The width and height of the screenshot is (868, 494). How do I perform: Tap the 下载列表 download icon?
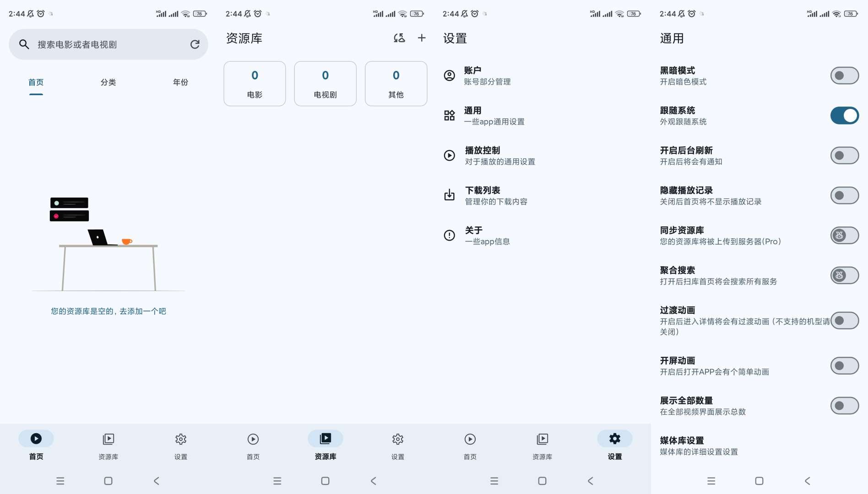point(450,195)
